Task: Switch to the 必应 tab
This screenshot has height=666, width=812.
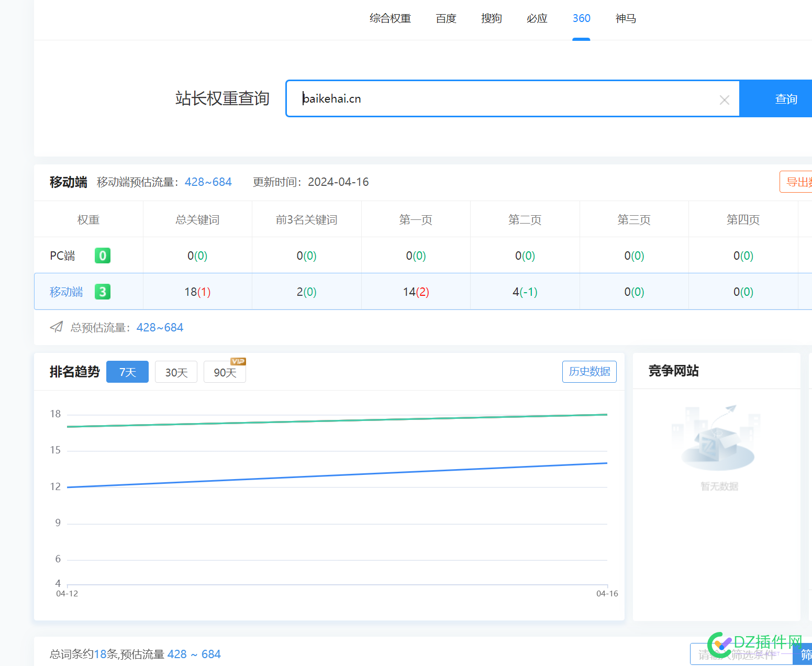Action: click(537, 18)
